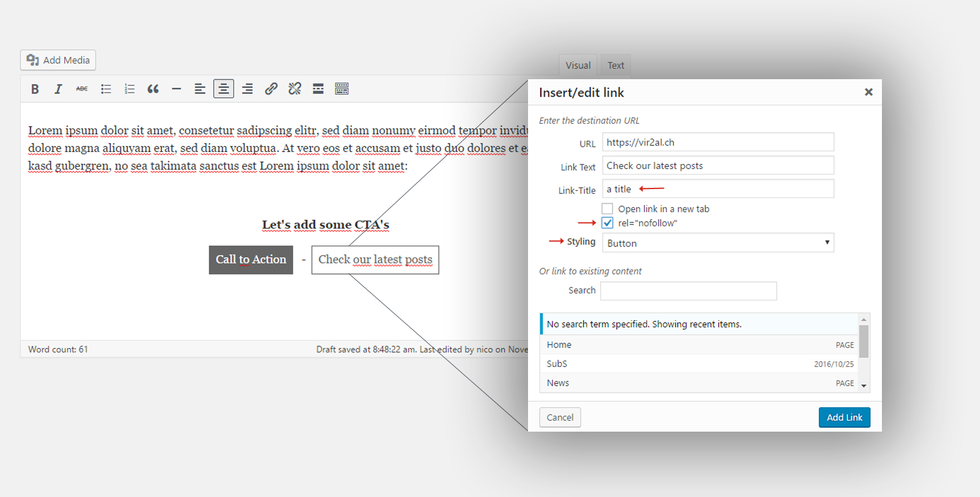Insert Read More tag
The height and width of the screenshot is (497, 980).
coord(318,89)
